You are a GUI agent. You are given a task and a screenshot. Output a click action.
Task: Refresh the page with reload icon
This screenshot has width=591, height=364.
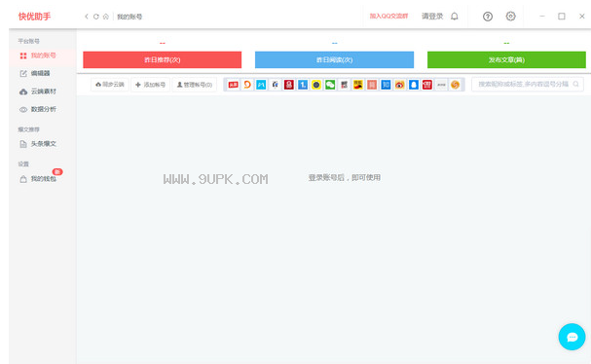[x=96, y=17]
